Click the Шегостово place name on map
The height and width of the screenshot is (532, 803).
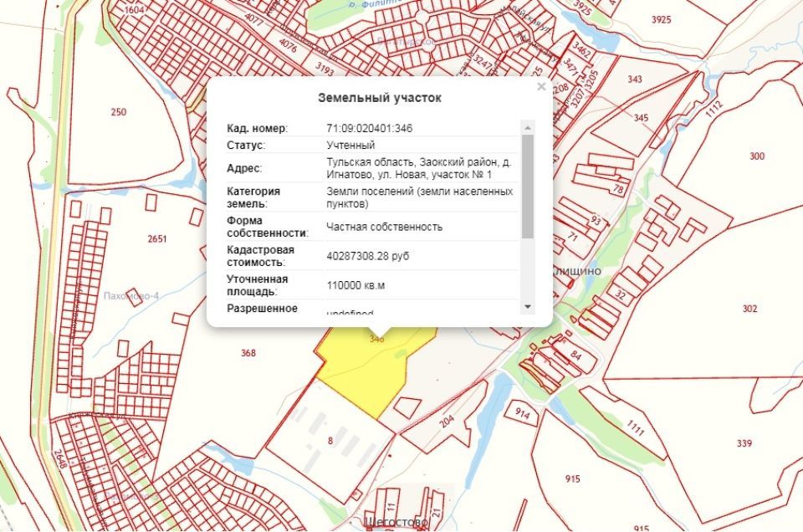(x=396, y=523)
